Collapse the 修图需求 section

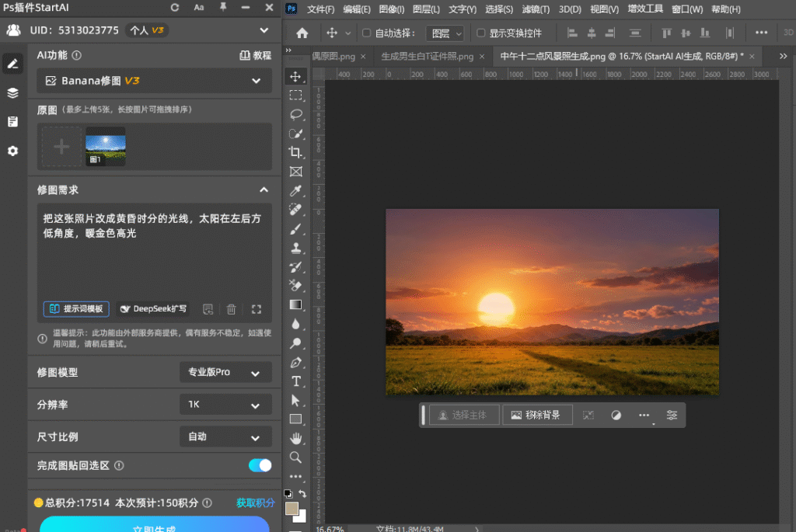[x=264, y=190]
